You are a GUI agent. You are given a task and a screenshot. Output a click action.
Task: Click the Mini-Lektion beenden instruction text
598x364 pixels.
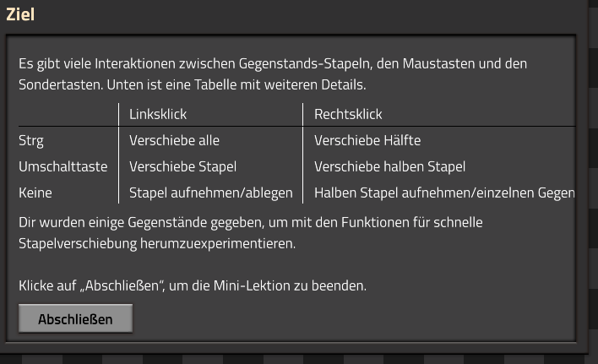(193, 285)
